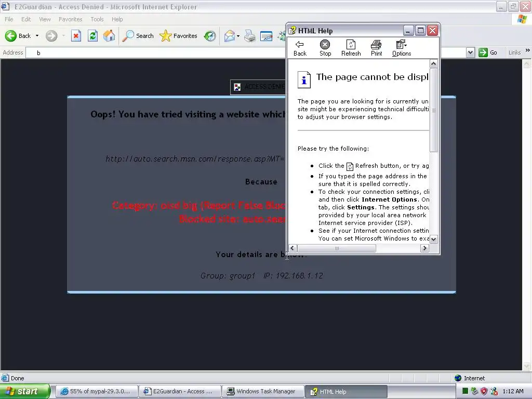Refresh the page in Internet Explorer toolbar
This screenshot has height=399, width=532.
point(92,36)
